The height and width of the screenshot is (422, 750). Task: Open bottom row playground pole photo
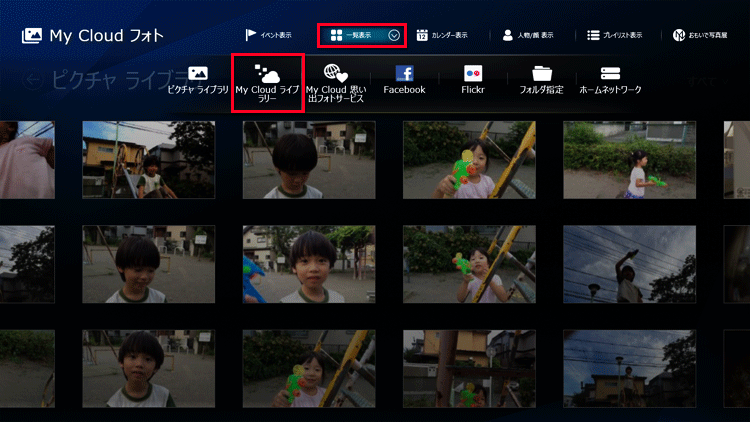point(469,368)
